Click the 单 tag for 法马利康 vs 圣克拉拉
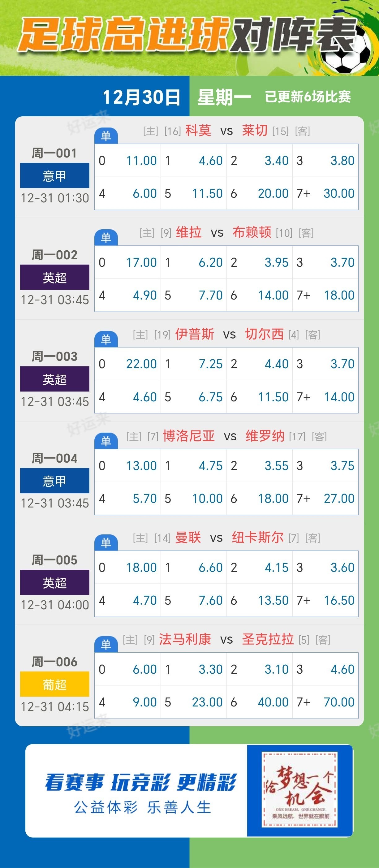This screenshot has height=868, width=379. pyautogui.click(x=106, y=645)
